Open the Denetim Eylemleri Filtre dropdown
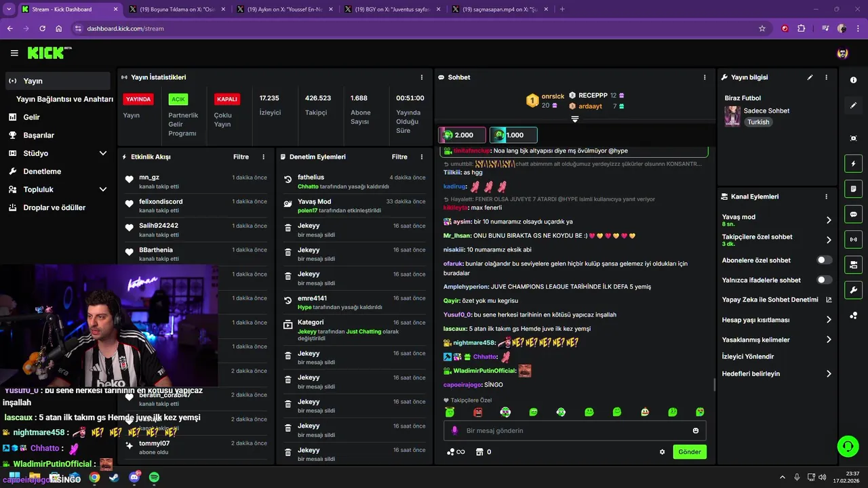 (x=399, y=157)
